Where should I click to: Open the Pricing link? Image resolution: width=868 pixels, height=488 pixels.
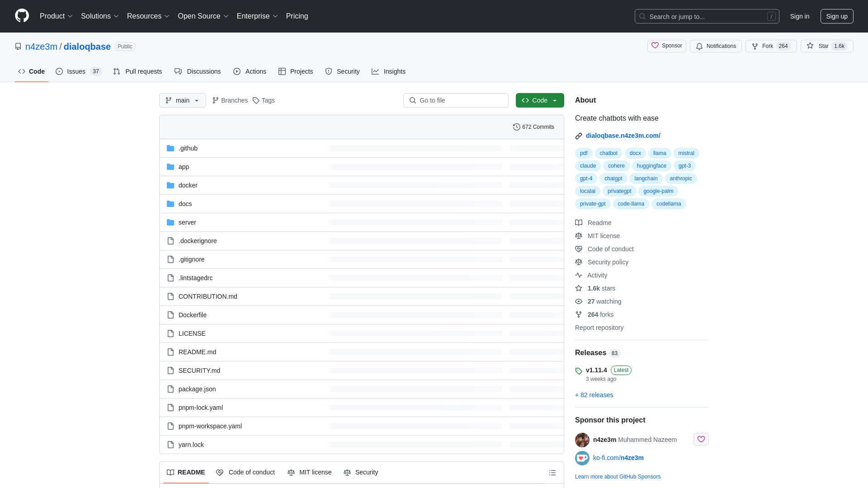click(297, 16)
